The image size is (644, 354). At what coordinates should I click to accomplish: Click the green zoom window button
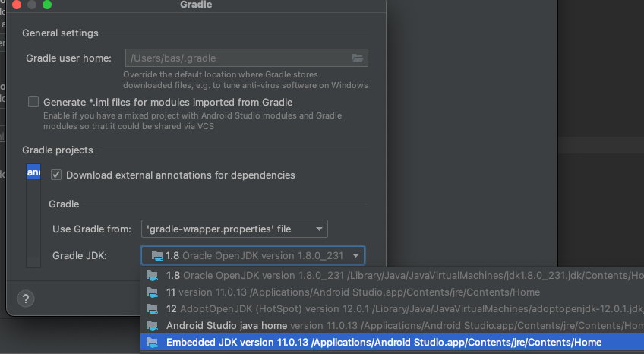(x=47, y=5)
